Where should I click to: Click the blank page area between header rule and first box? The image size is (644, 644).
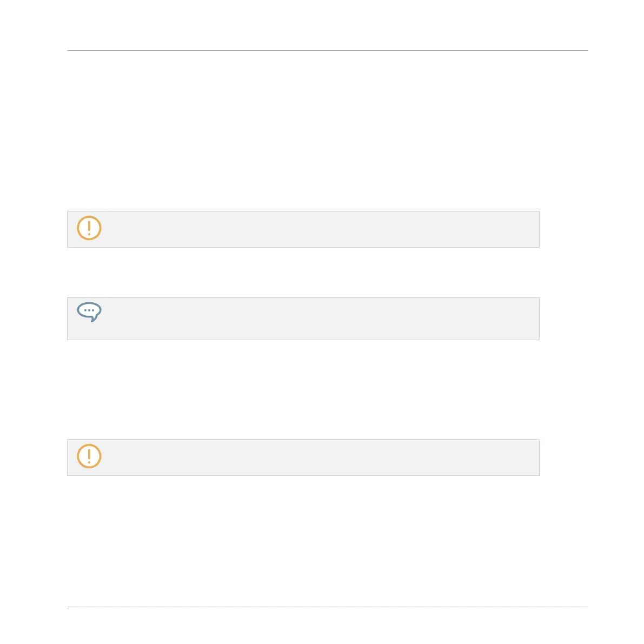pos(328,131)
